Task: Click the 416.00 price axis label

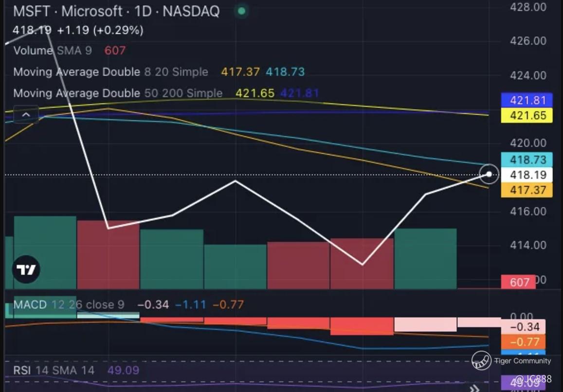Action: pos(528,211)
